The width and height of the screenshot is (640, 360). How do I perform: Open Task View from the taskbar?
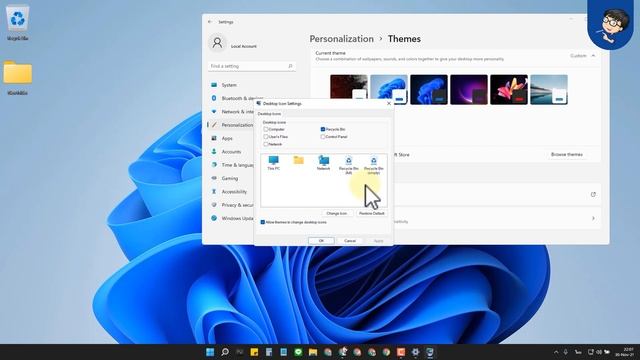click(x=240, y=352)
